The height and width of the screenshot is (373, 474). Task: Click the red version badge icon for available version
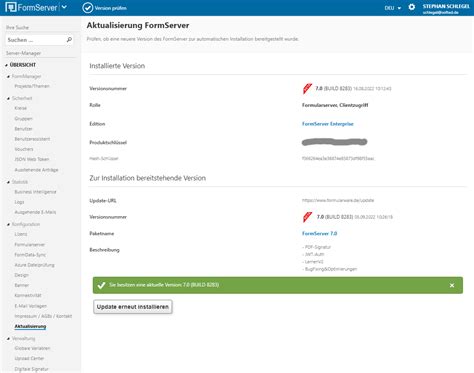(x=307, y=217)
